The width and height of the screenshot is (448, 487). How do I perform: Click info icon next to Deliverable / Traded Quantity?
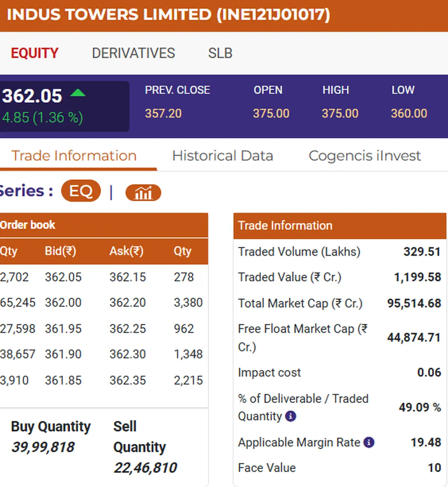291,416
